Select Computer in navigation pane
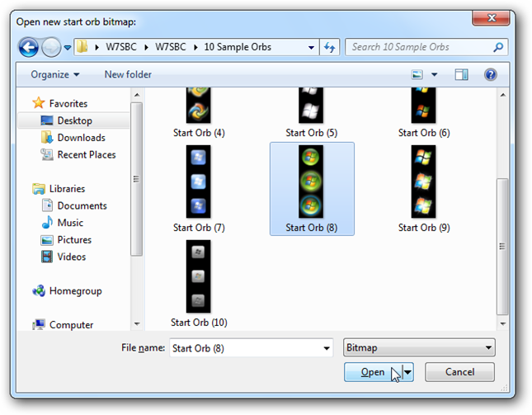 point(71,325)
